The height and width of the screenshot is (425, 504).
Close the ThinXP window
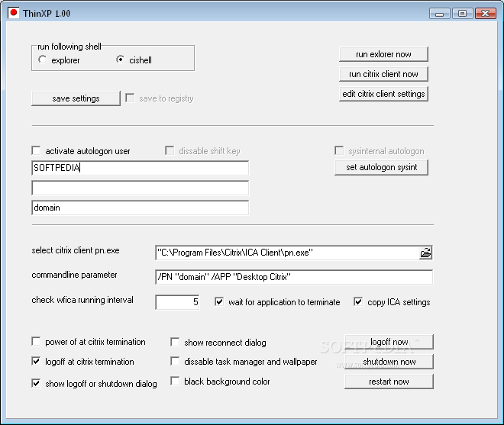pyautogui.click(x=486, y=14)
